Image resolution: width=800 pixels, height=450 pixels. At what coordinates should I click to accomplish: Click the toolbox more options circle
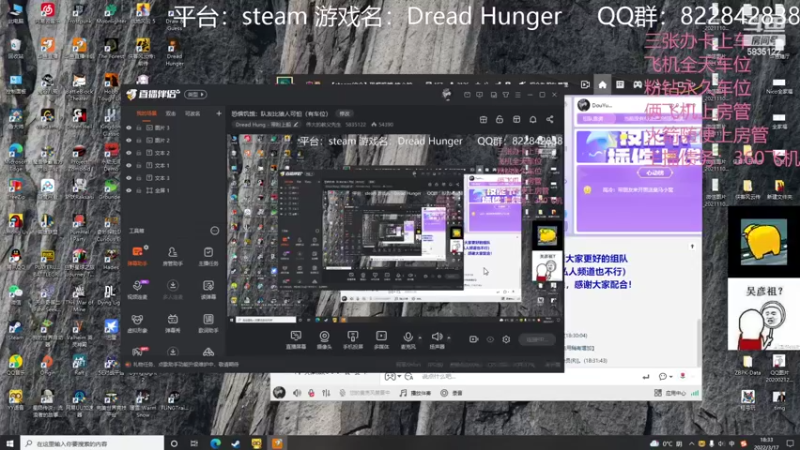click(215, 231)
